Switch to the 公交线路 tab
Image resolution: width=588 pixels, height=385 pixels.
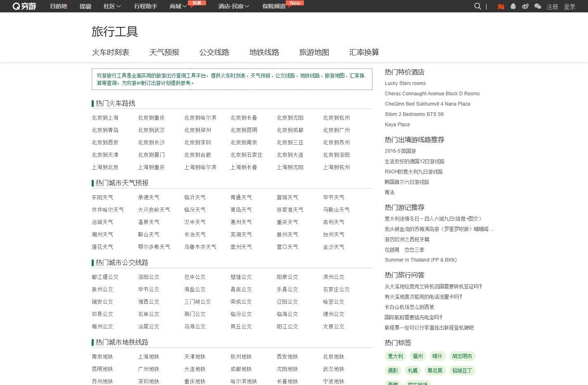pos(214,52)
